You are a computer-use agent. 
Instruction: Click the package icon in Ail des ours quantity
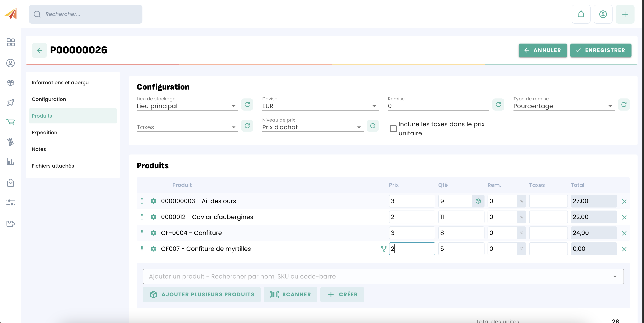478,201
